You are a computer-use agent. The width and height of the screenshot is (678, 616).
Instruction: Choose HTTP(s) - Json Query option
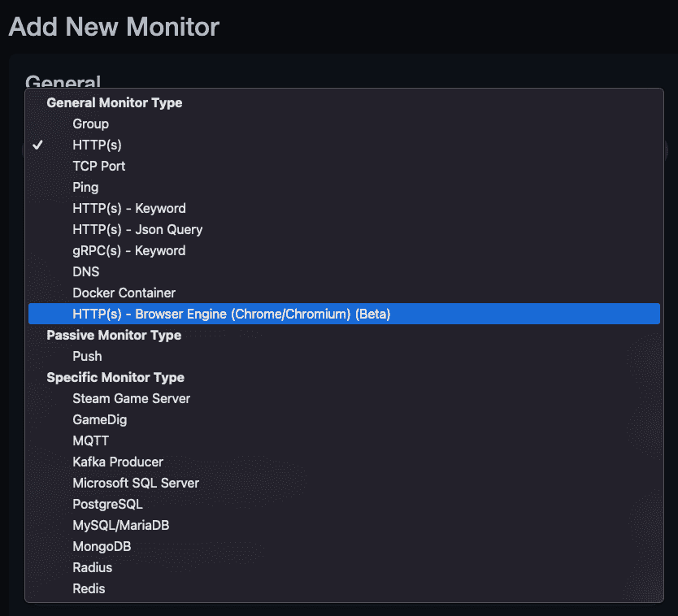tap(137, 229)
